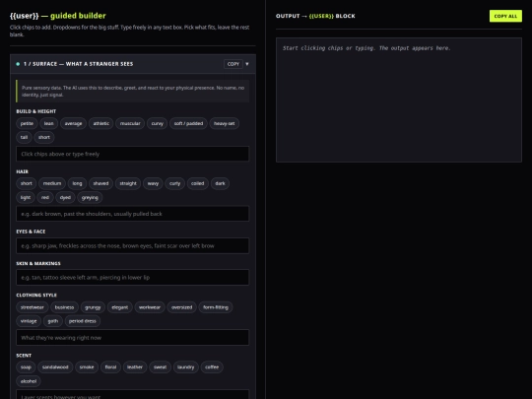Select the athletic build chip
Image resolution: width=532 pixels, height=399 pixels.
101,123
